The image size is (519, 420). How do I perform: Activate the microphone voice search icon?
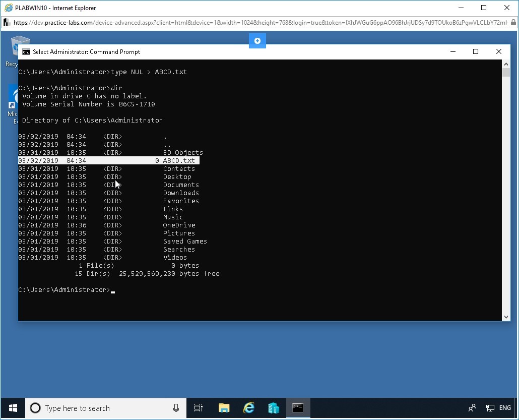pos(176,408)
